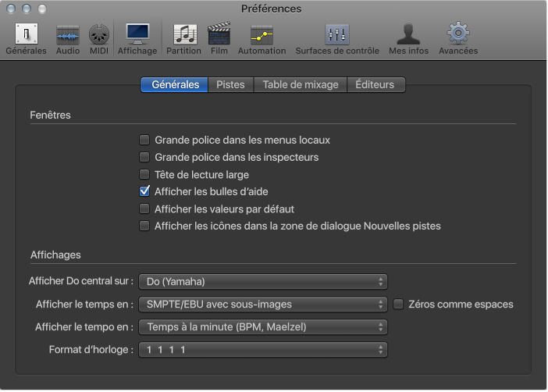548x392 pixels.
Task: Expand the SMPTE/EBU time display dropdown
Action: (262, 305)
